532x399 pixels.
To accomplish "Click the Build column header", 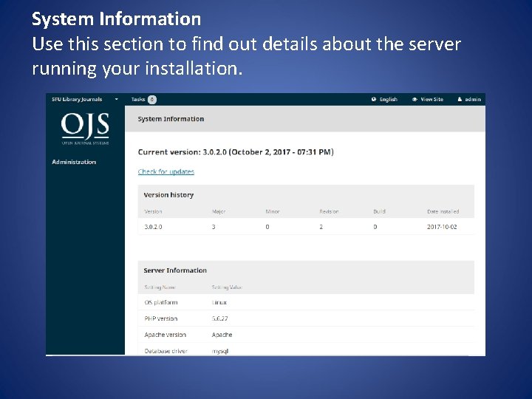I will [x=379, y=211].
